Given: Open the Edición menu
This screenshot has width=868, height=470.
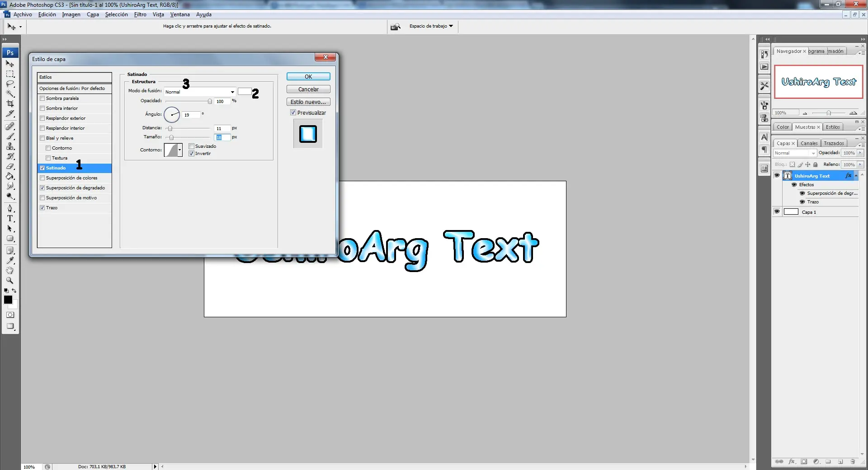Looking at the screenshot, I should [47, 14].
